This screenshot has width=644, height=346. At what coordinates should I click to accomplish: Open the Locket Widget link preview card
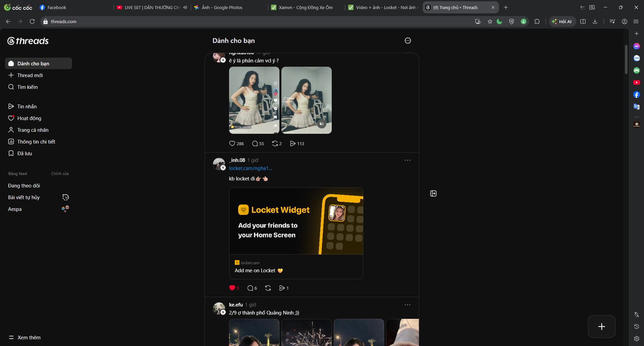pyautogui.click(x=296, y=233)
